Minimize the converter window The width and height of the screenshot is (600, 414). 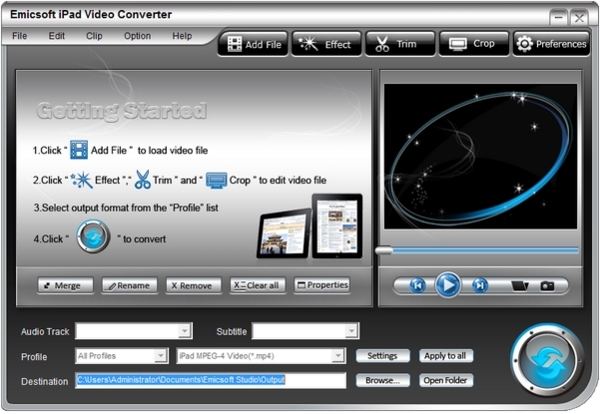[559, 18]
